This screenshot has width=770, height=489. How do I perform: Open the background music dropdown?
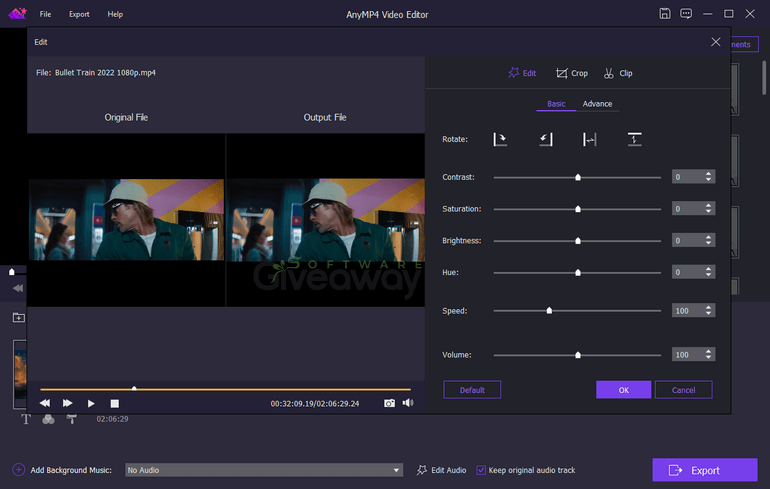397,470
